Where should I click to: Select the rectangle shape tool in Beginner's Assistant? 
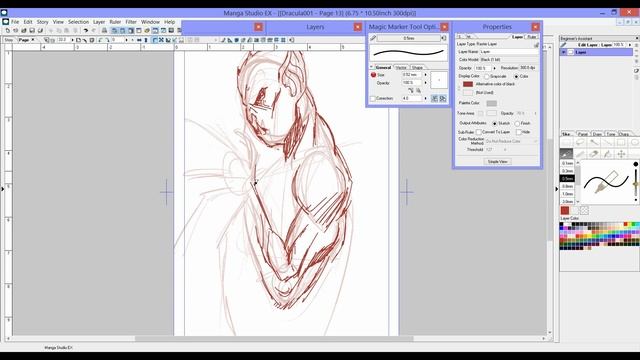click(x=621, y=142)
